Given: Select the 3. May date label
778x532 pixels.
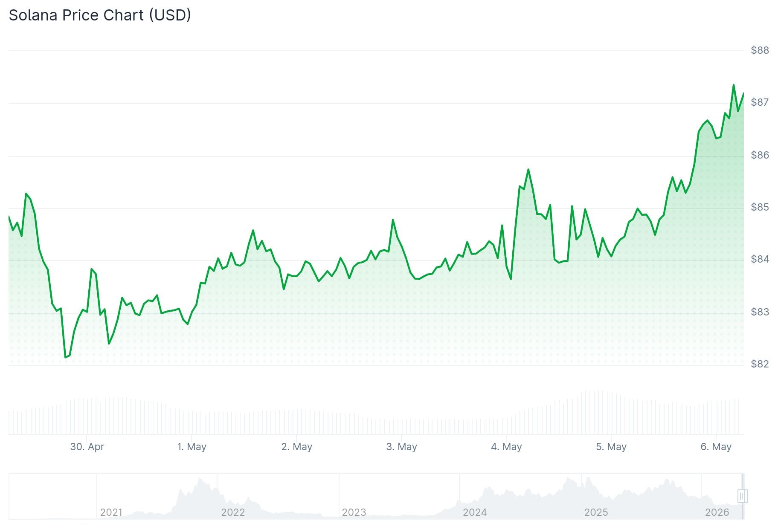Looking at the screenshot, I should 402,447.
